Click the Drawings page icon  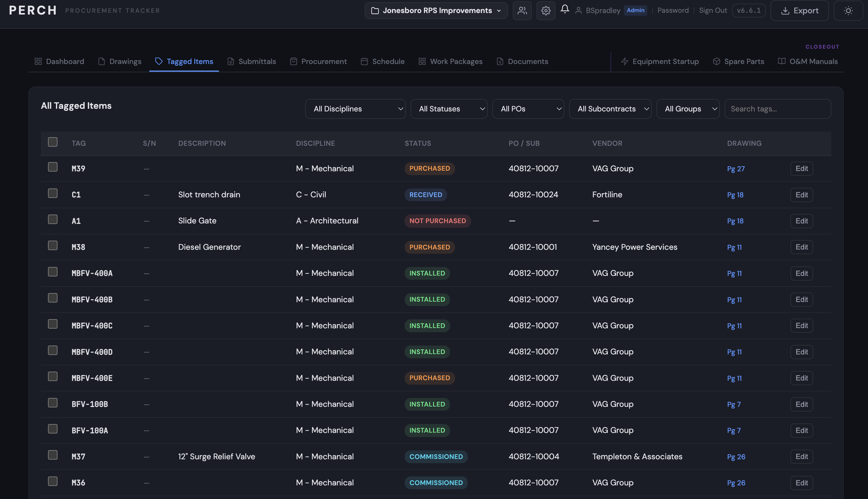[101, 61]
